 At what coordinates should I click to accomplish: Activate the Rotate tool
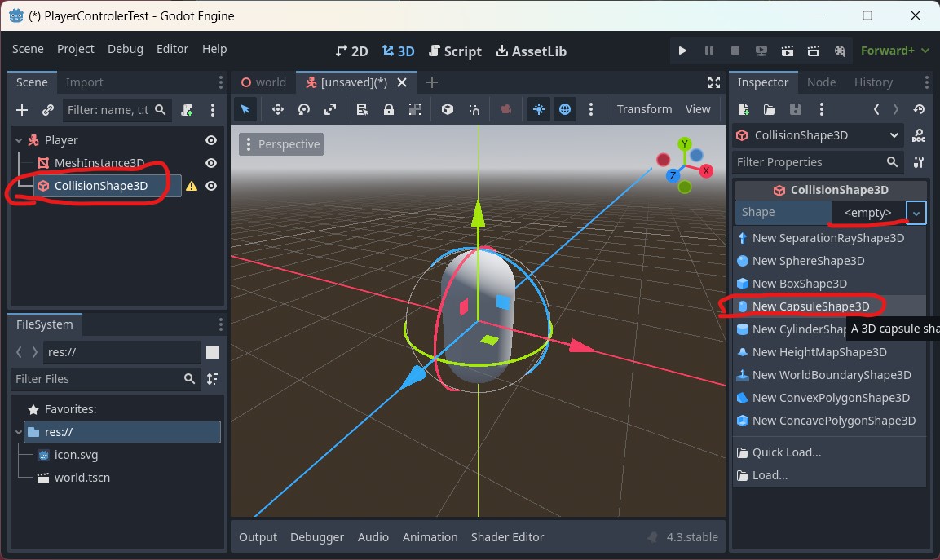tap(302, 108)
